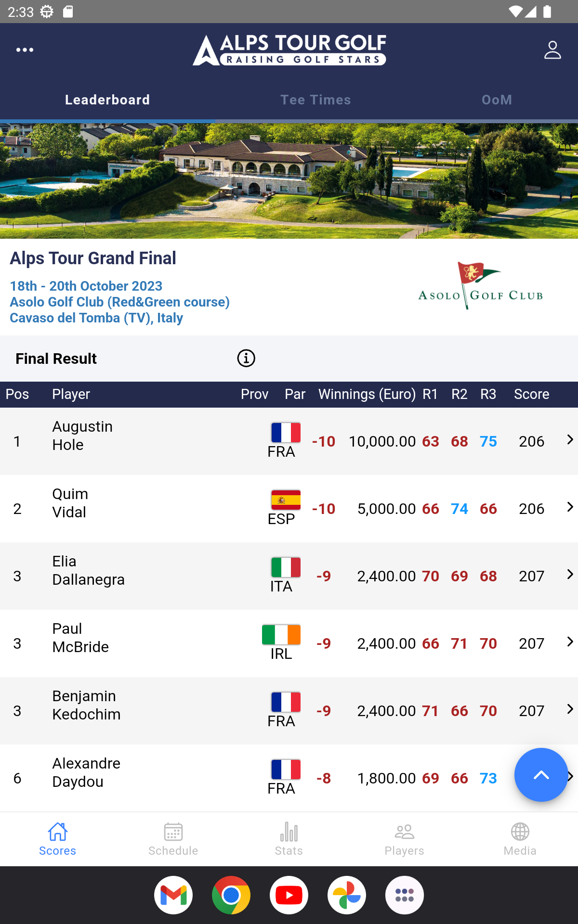Select the Leaderboard tab
Image resolution: width=578 pixels, height=924 pixels.
(x=107, y=100)
